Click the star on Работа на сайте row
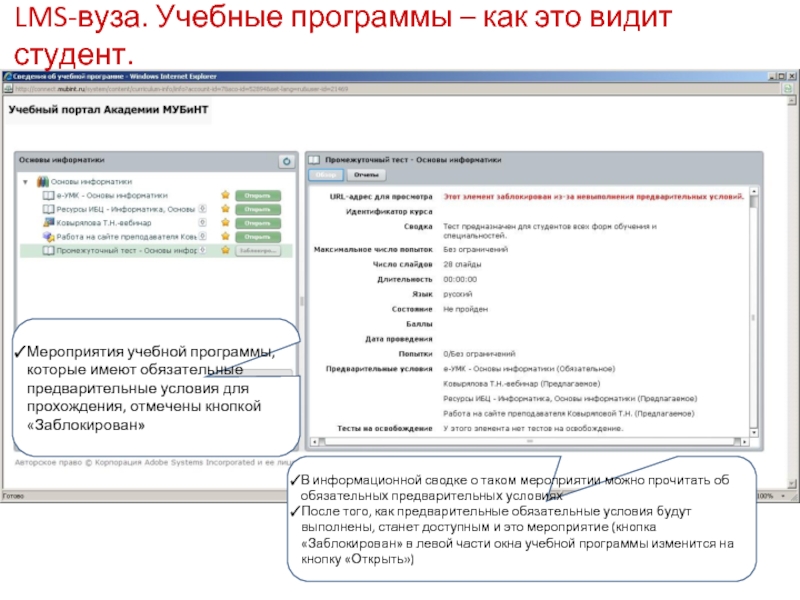 click(x=226, y=236)
